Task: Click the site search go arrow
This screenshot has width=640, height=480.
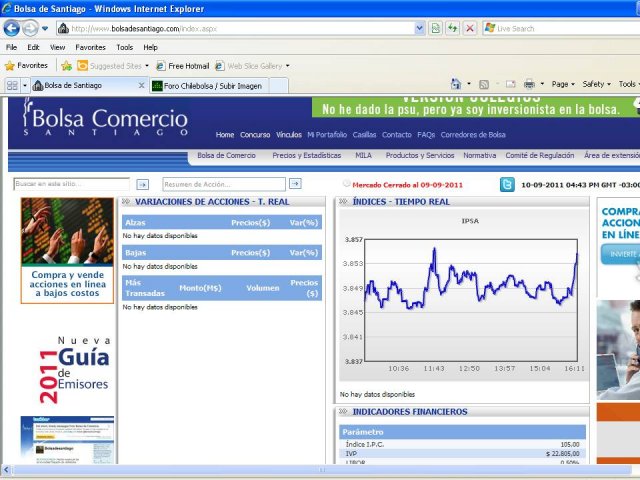Action: (x=142, y=185)
